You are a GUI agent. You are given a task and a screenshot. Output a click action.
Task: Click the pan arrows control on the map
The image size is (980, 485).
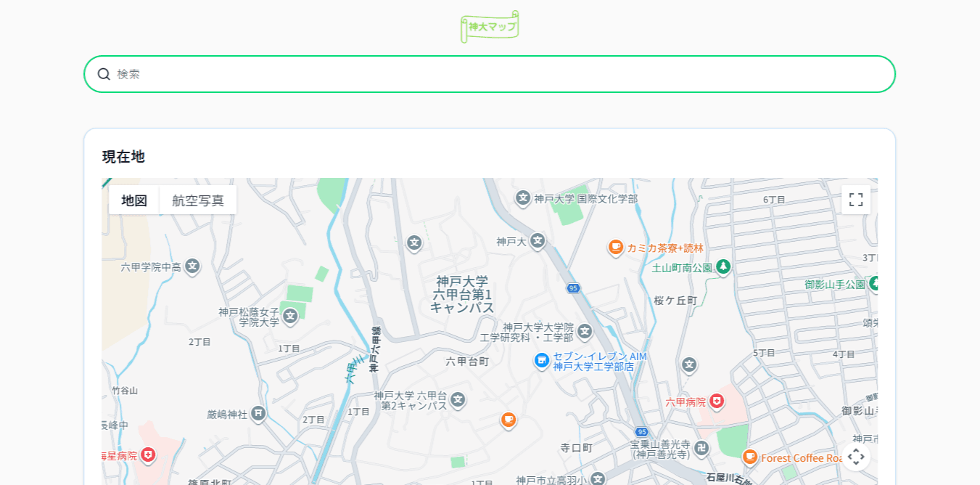click(856, 457)
